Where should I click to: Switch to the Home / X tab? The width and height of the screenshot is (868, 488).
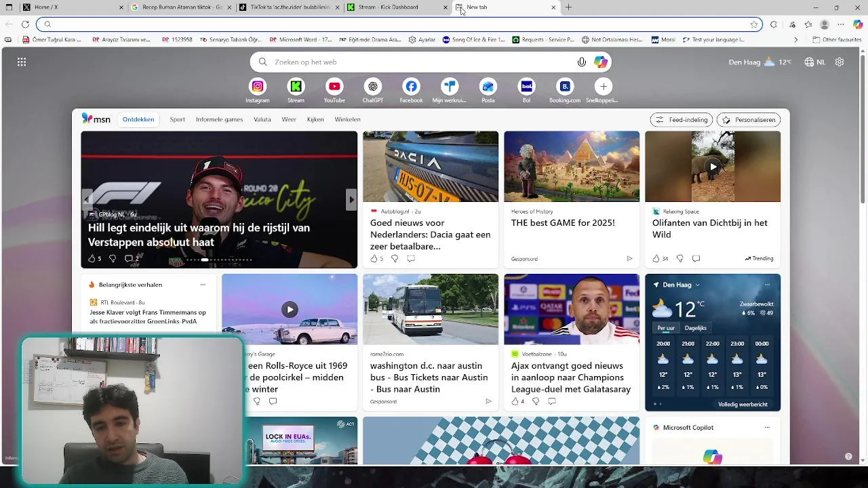point(73,7)
